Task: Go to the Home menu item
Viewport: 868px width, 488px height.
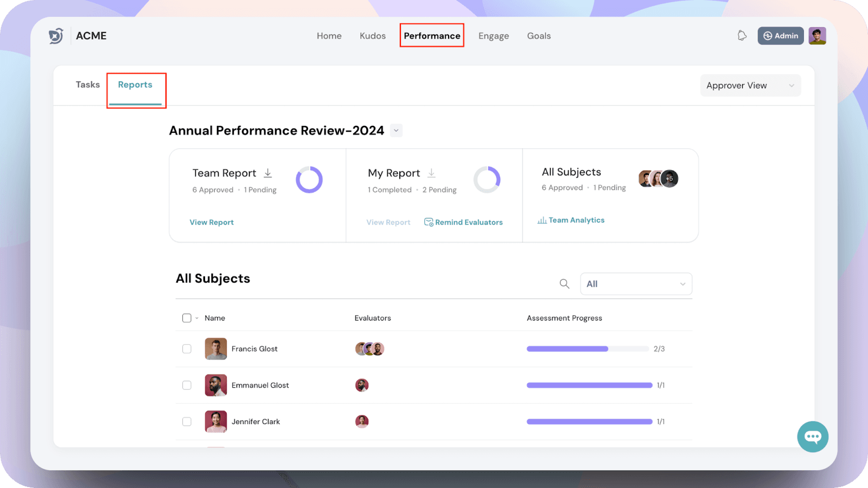Action: [x=329, y=36]
